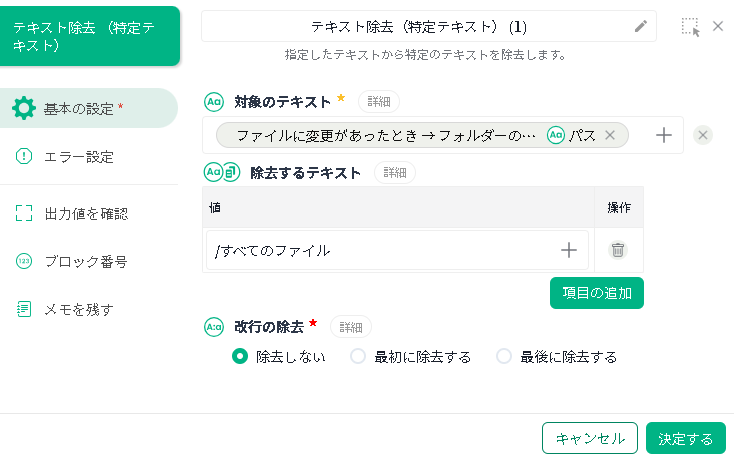Click the selection cursor icon at top right
Screen dimensions: 734x461
pos(690,27)
